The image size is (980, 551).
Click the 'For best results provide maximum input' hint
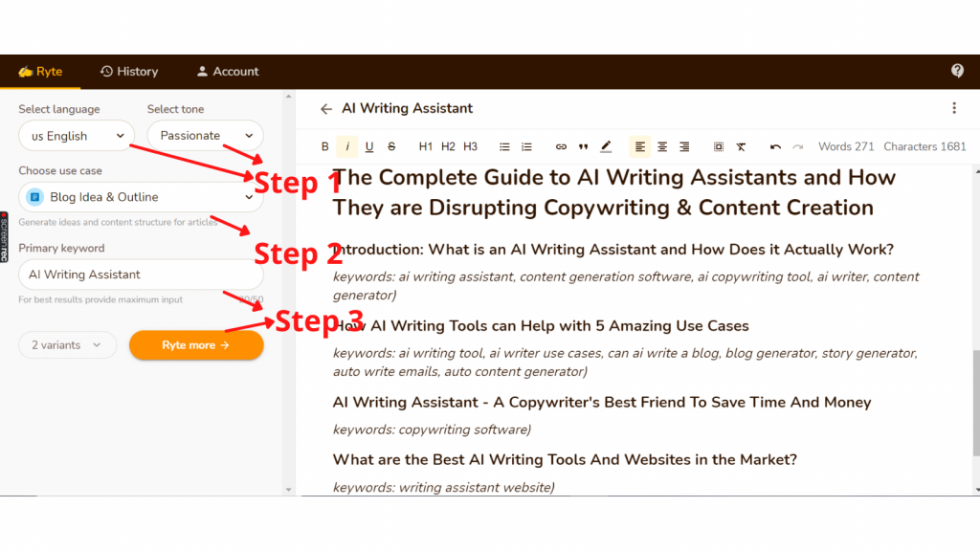coord(100,299)
